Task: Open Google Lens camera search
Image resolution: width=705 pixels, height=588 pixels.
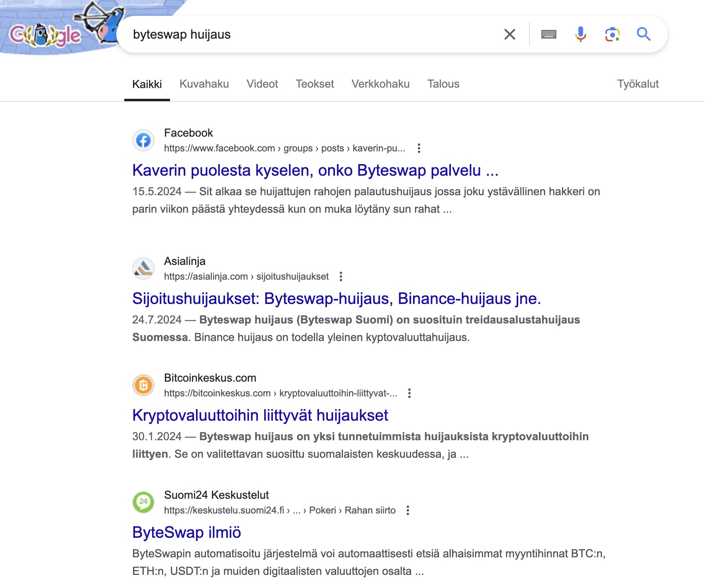Action: point(612,34)
